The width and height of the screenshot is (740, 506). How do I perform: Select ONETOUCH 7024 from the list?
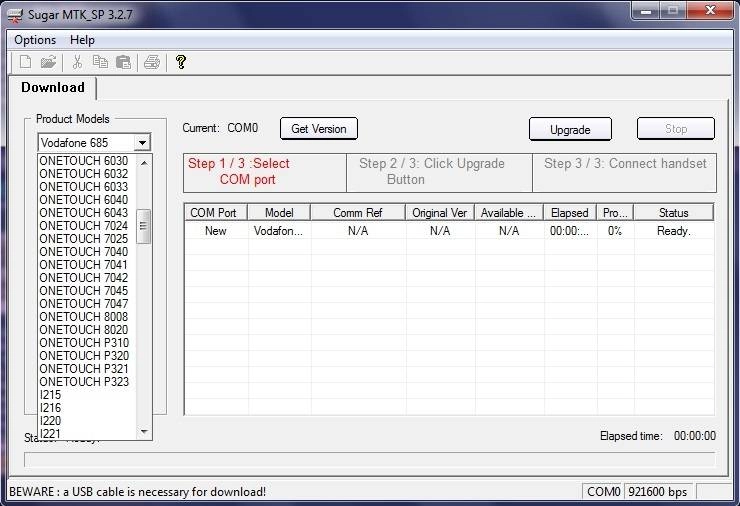pyautogui.click(x=87, y=226)
